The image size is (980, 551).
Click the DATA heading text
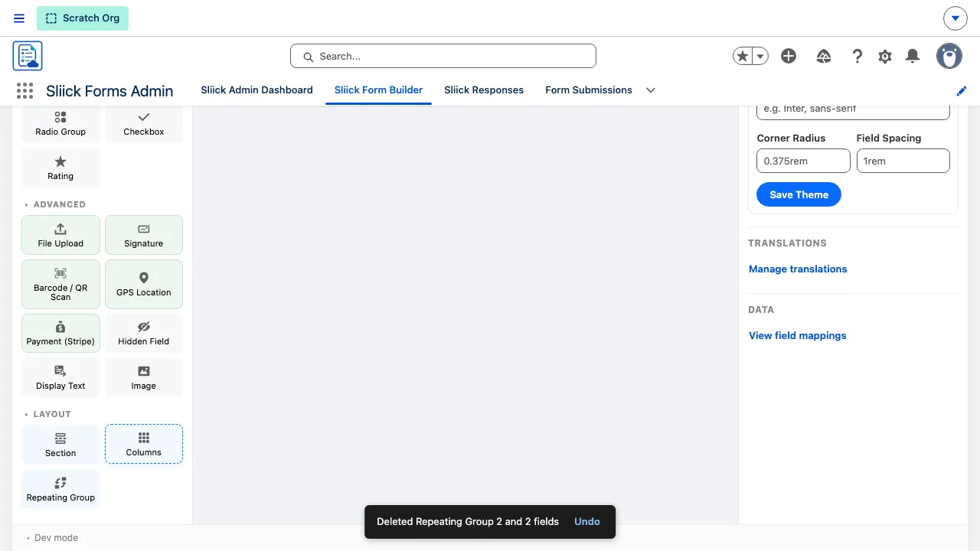tap(761, 309)
